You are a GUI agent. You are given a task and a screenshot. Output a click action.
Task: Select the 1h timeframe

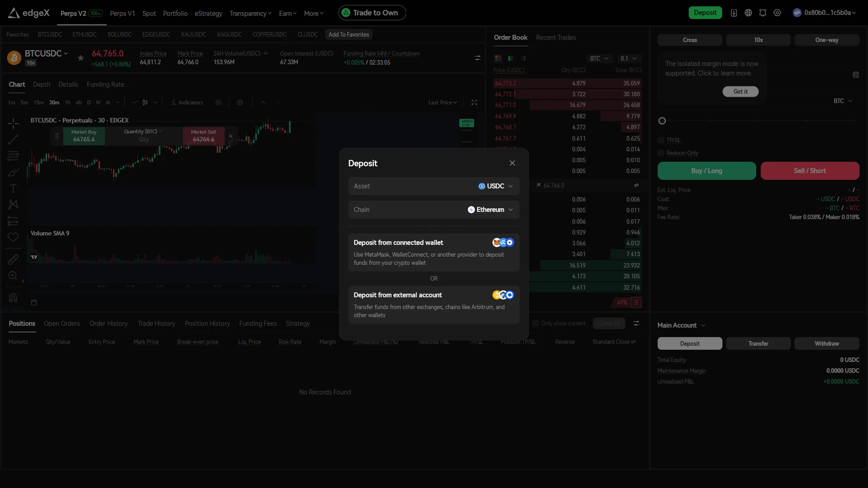tap(67, 103)
